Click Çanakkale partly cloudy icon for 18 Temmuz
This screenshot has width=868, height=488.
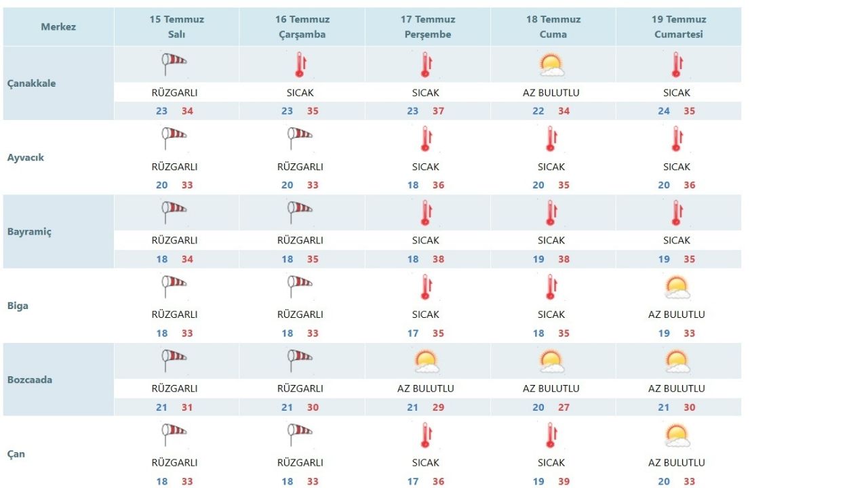point(551,66)
